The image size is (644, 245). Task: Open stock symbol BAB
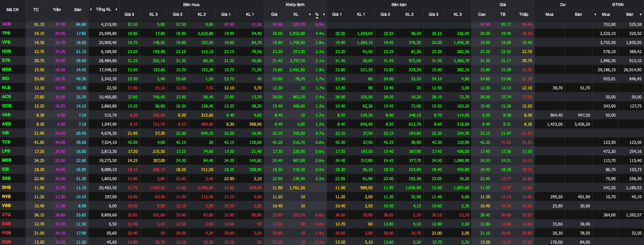(x=6, y=224)
